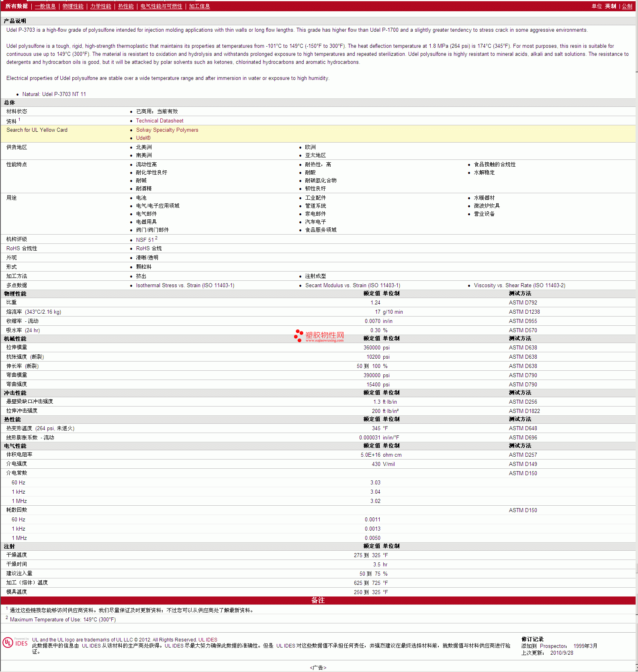Click the 线形膨胀系数 value 0.000031
The height and width of the screenshot is (672, 638).
pyautogui.click(x=370, y=437)
